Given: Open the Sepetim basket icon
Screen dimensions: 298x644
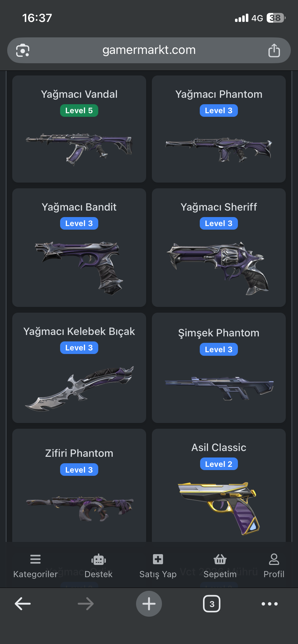Looking at the screenshot, I should [x=220, y=559].
